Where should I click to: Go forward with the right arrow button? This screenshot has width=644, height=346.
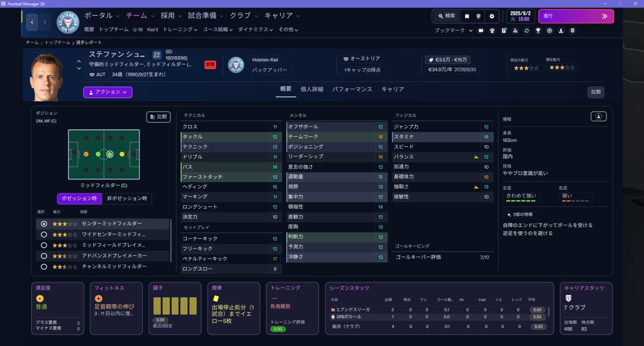point(45,23)
